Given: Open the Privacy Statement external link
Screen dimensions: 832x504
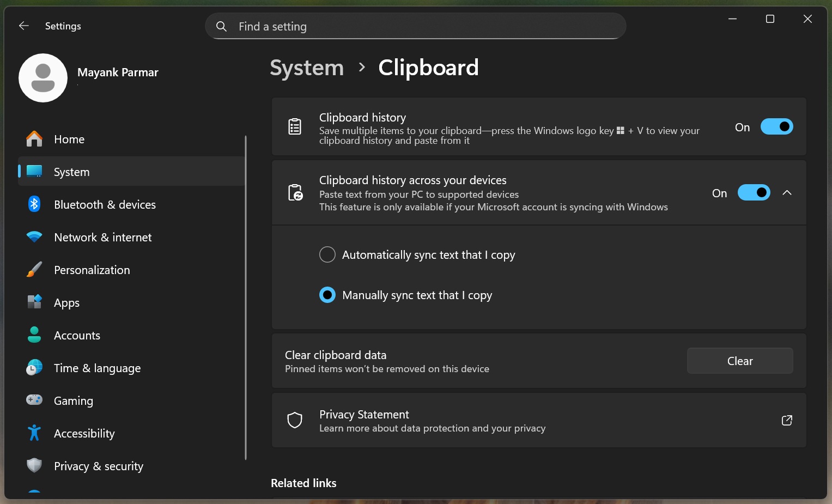Looking at the screenshot, I should click(x=787, y=420).
